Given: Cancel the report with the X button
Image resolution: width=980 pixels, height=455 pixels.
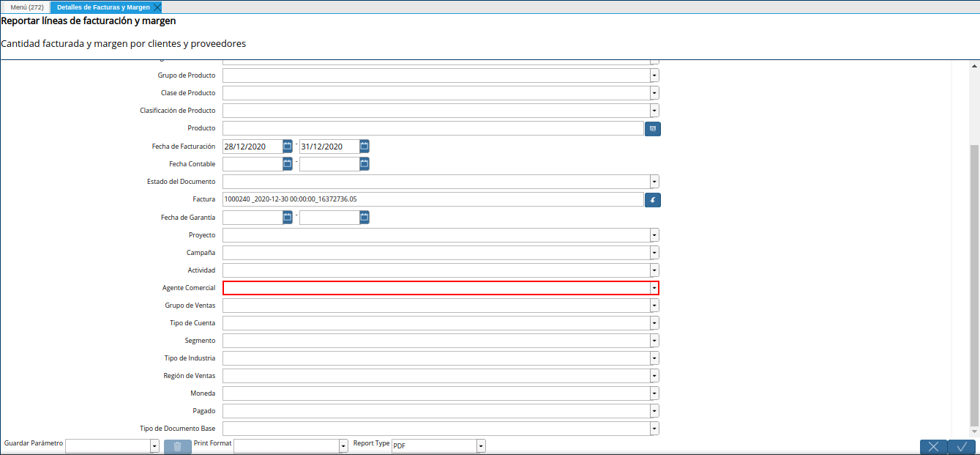Looking at the screenshot, I should tap(933, 447).
